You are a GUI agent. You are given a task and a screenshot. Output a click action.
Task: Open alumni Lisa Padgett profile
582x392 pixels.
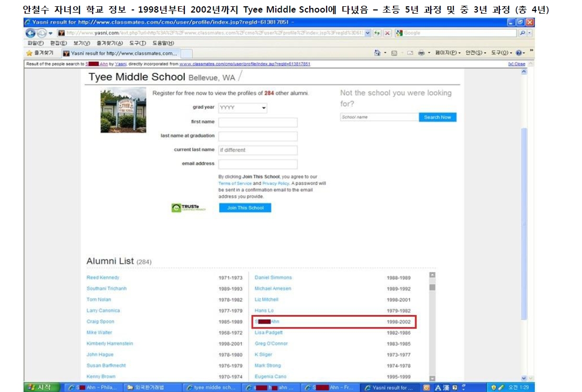[268, 333]
